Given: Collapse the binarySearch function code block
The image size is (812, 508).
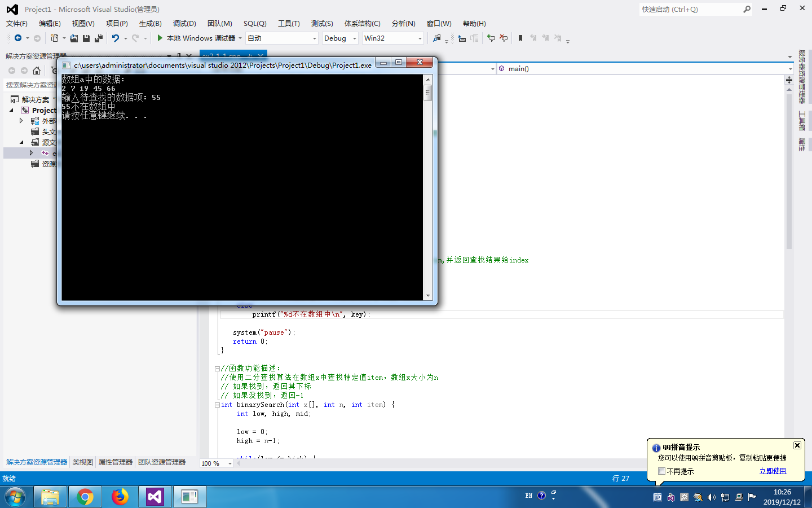Looking at the screenshot, I should coord(217,405).
